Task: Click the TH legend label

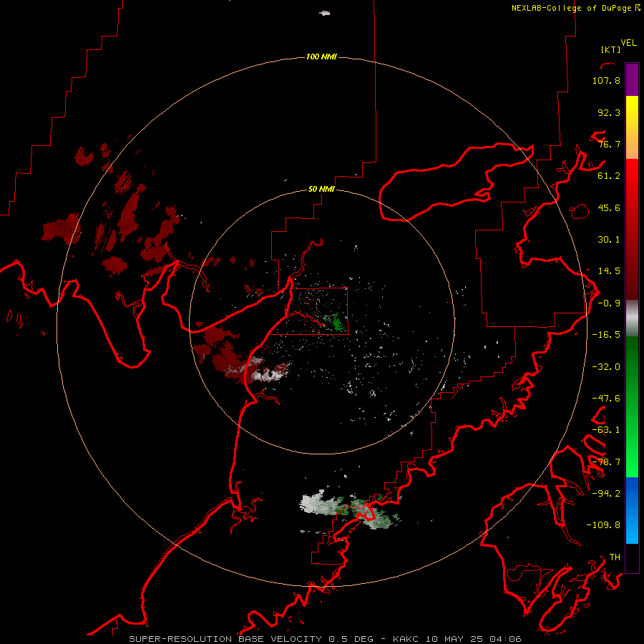Action: point(615,557)
